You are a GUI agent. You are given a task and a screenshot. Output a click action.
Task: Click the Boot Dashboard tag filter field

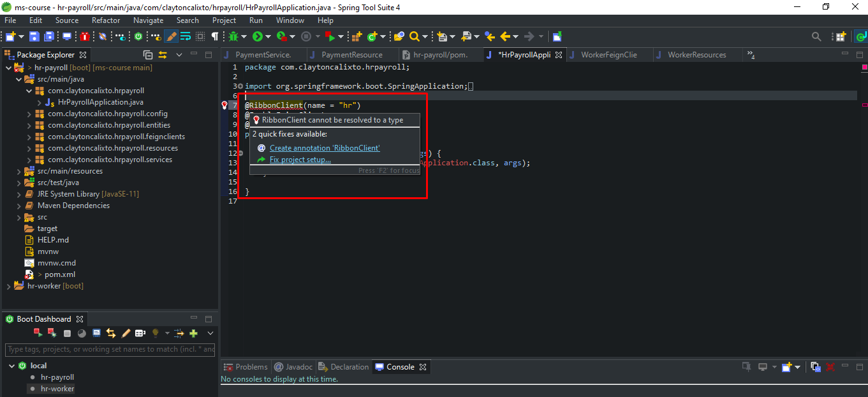pyautogui.click(x=110, y=349)
